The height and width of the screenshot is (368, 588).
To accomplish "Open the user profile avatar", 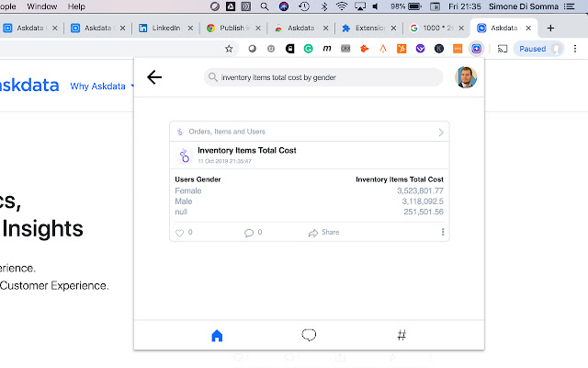I will [x=466, y=77].
